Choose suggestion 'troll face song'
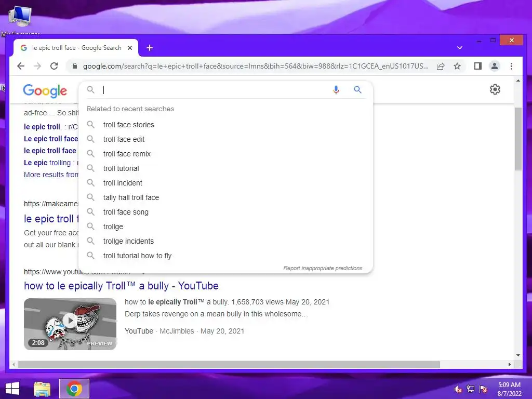The width and height of the screenshot is (532, 399). point(225,212)
